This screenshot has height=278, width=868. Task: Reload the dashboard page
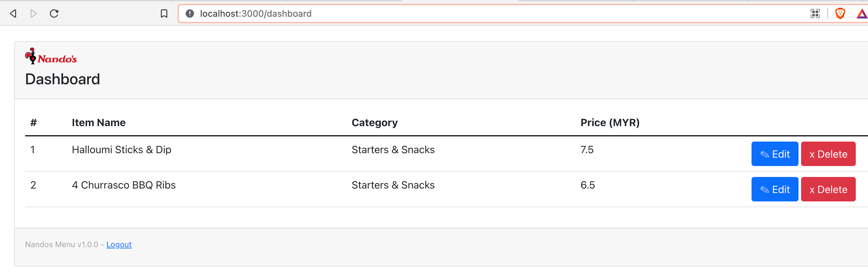coord(54,14)
